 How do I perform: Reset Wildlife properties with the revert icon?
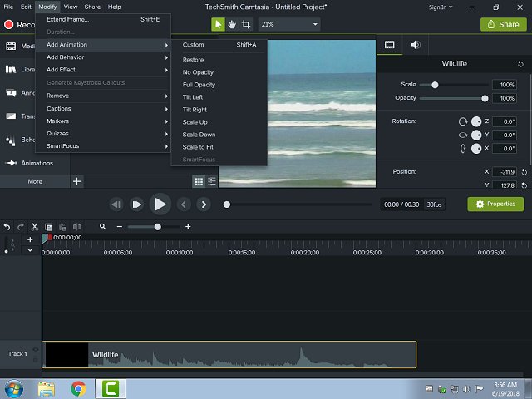520,64
